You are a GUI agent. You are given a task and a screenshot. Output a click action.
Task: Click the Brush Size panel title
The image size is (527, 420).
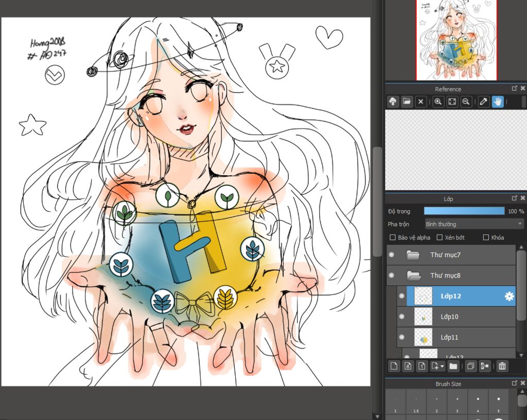[448, 384]
